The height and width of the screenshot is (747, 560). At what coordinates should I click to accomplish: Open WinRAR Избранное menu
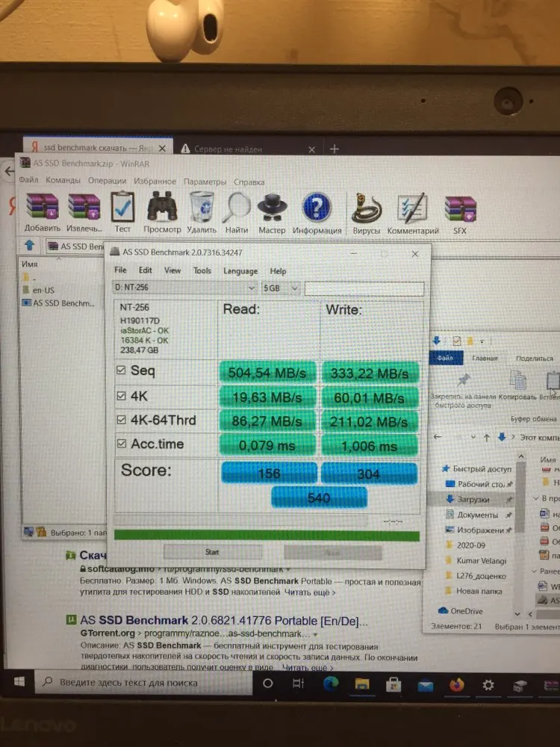155,181
